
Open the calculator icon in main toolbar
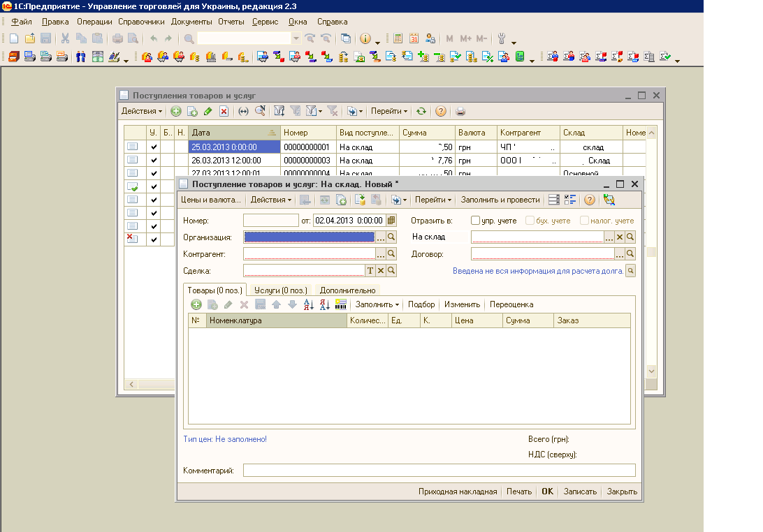[398, 38]
